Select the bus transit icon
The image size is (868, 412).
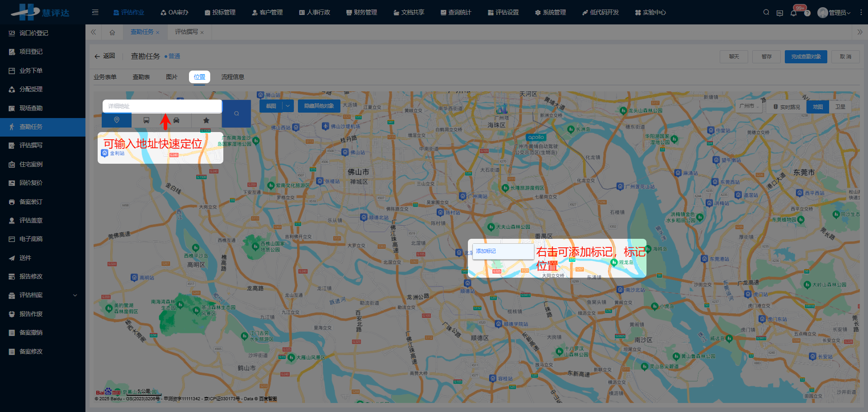[x=146, y=120]
